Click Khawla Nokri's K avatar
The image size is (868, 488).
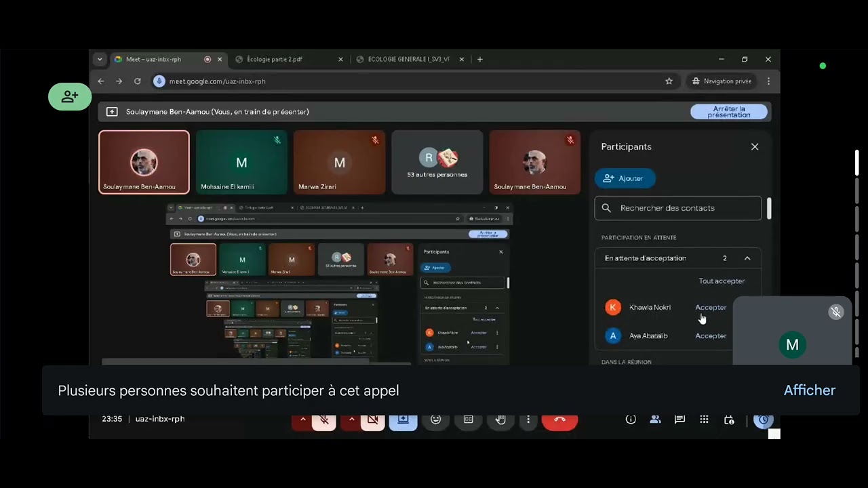pos(613,308)
